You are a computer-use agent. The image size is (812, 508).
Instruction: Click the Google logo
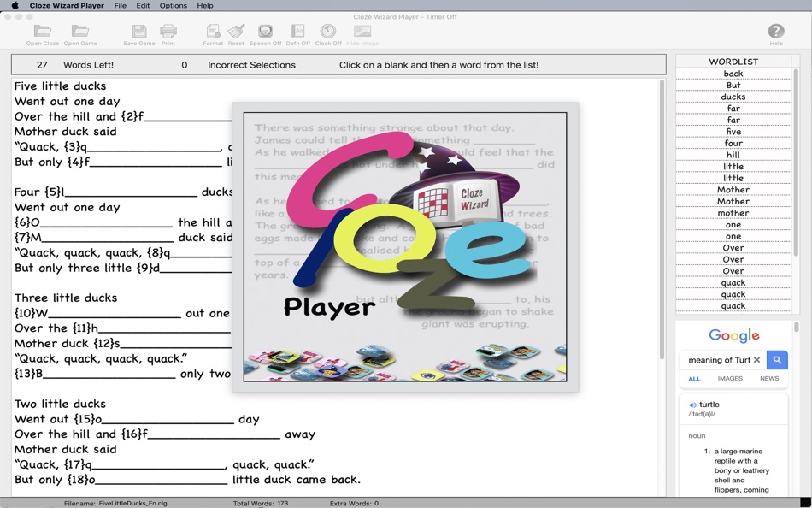tap(734, 335)
